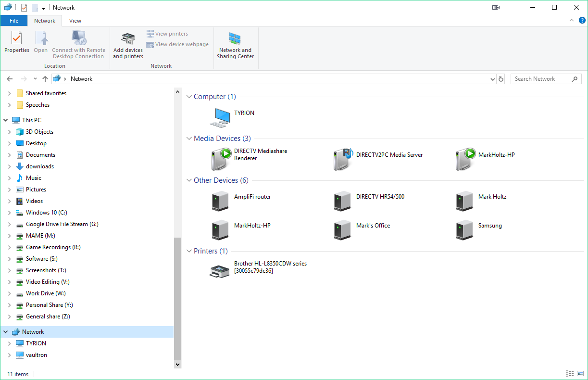This screenshot has width=588, height=380.
Task: Open the Properties ribbon button
Action: 17,42
